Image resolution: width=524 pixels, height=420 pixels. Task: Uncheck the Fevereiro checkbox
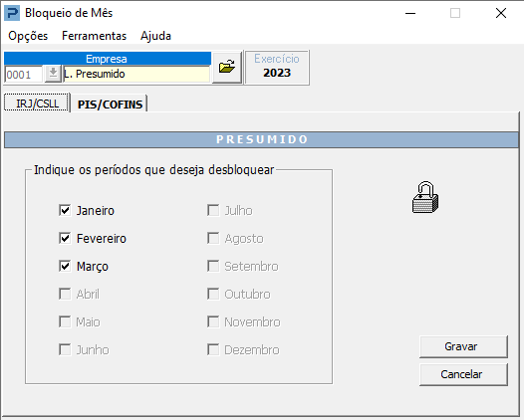click(x=65, y=239)
